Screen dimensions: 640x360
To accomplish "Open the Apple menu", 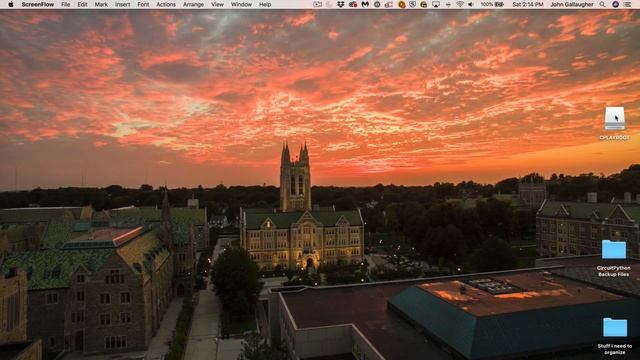I will tap(11, 4).
